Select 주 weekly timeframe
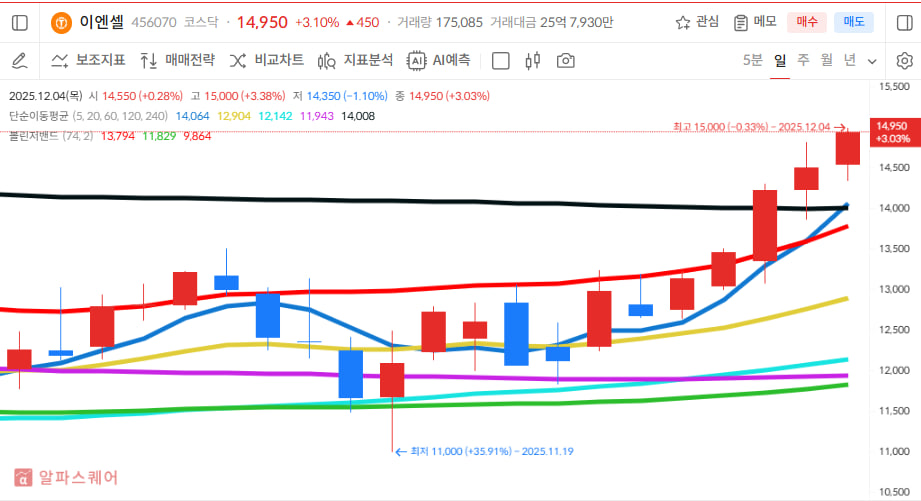Image resolution: width=921 pixels, height=501 pixels. 803,60
